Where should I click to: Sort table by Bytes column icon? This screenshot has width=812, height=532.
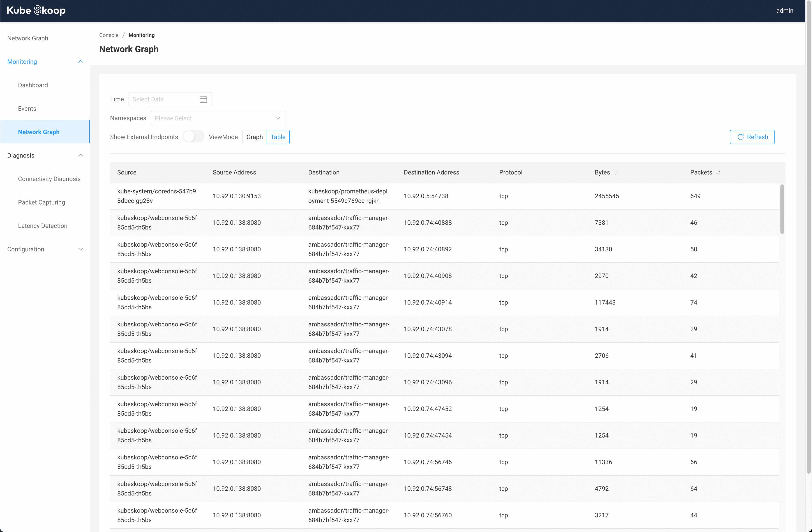[x=616, y=173]
